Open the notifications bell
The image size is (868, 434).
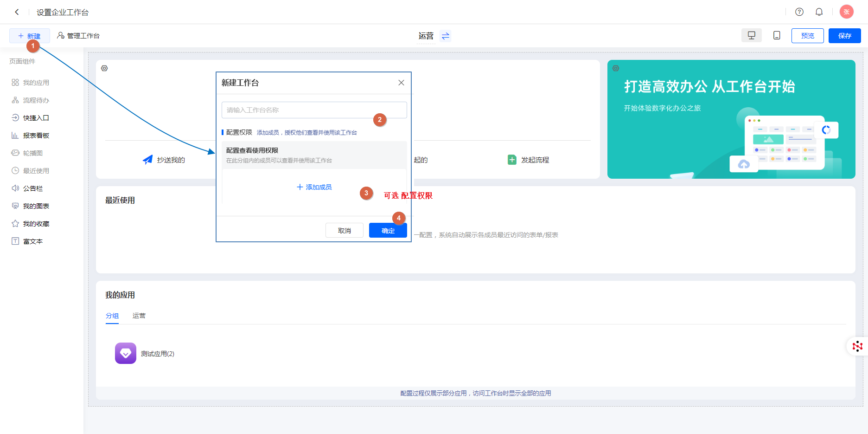pyautogui.click(x=819, y=12)
